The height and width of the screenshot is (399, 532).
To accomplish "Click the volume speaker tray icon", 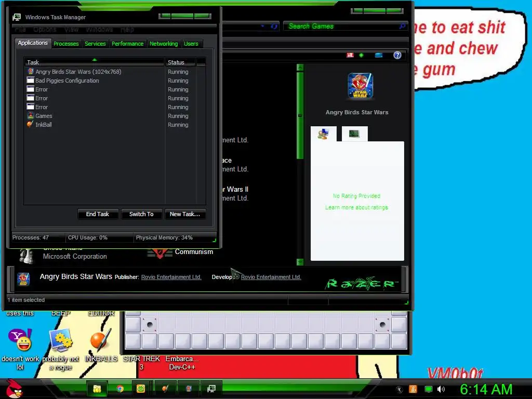I will (x=441, y=389).
